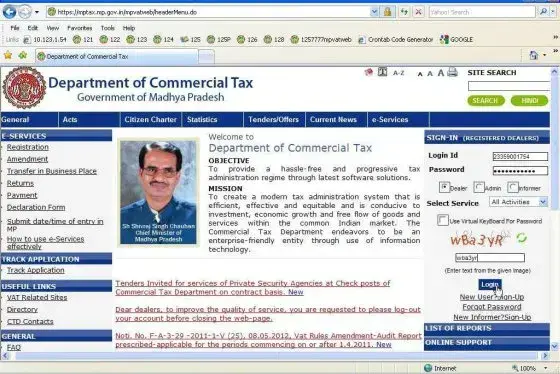Image resolution: width=560 pixels, height=374 pixels.
Task: Open the 122 links bar shortcut
Action: 110,39
